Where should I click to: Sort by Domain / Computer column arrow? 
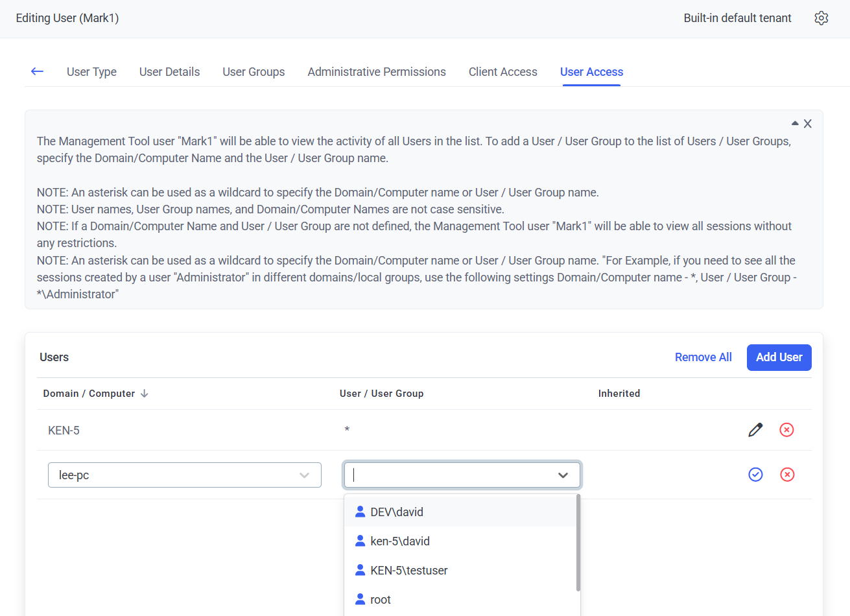click(x=145, y=394)
